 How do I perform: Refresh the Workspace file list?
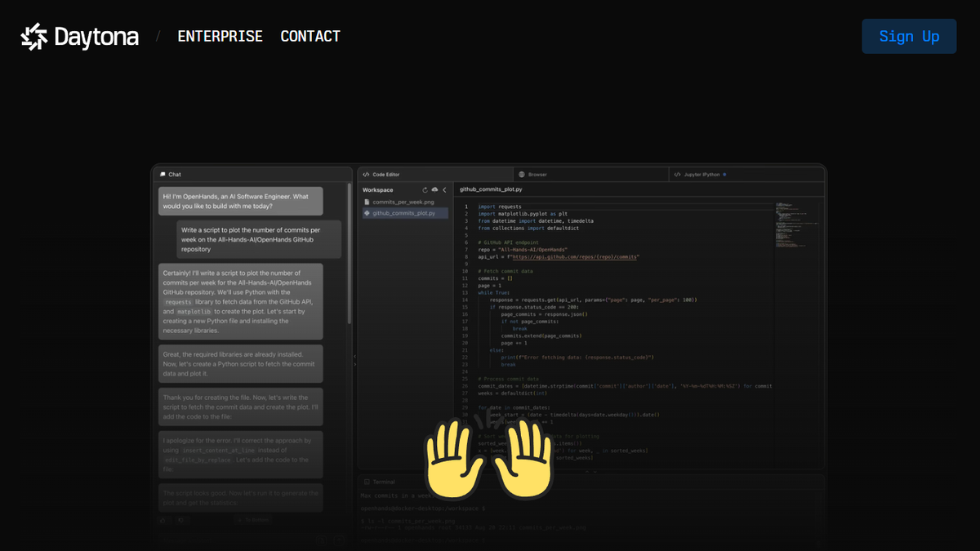pyautogui.click(x=425, y=190)
